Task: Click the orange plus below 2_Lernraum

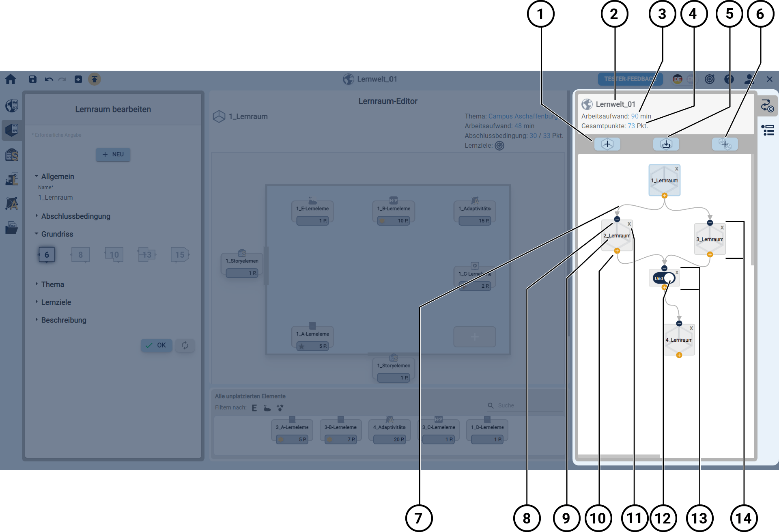Action: coord(617,251)
